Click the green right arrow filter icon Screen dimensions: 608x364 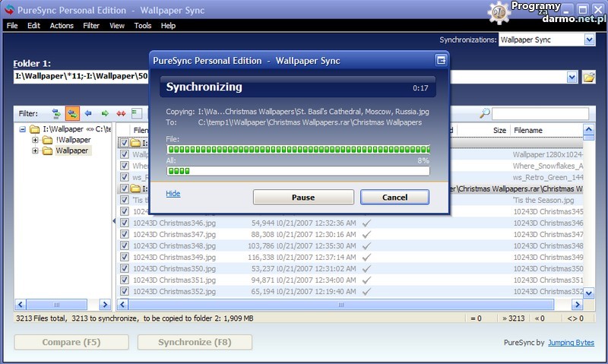pos(105,113)
